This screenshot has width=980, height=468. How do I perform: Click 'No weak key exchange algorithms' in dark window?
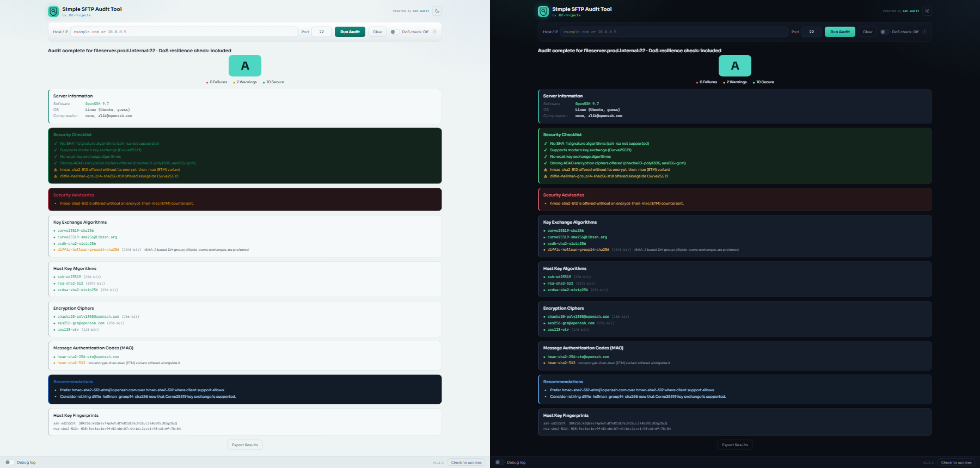(580, 157)
